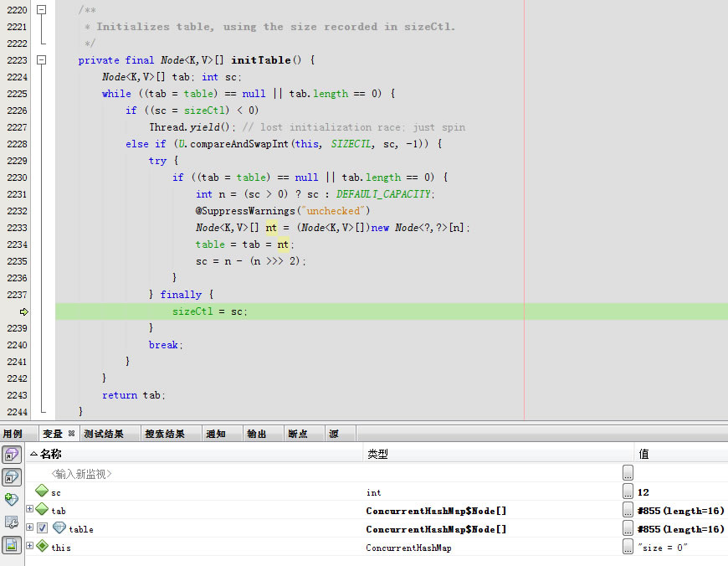Image resolution: width=728 pixels, height=566 pixels.
Task: Open the 测试结果 tab
Action: pos(104,434)
